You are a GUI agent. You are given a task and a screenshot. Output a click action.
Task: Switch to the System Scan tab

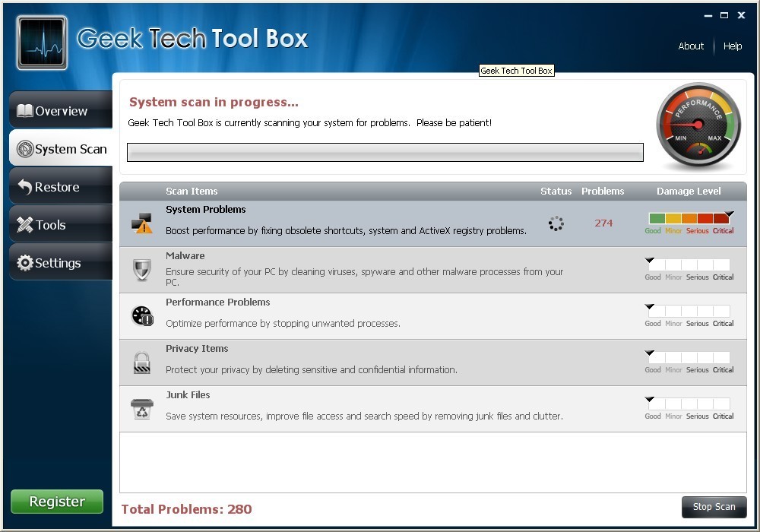pos(62,149)
